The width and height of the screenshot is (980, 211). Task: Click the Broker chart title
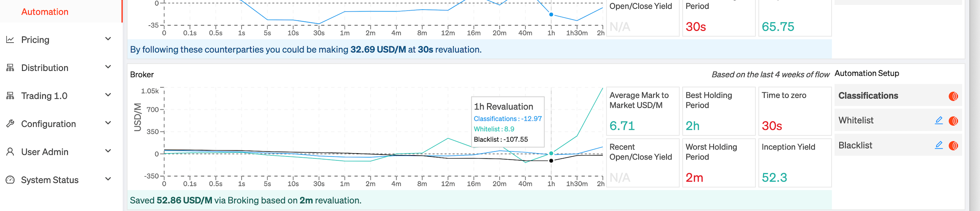pos(142,75)
